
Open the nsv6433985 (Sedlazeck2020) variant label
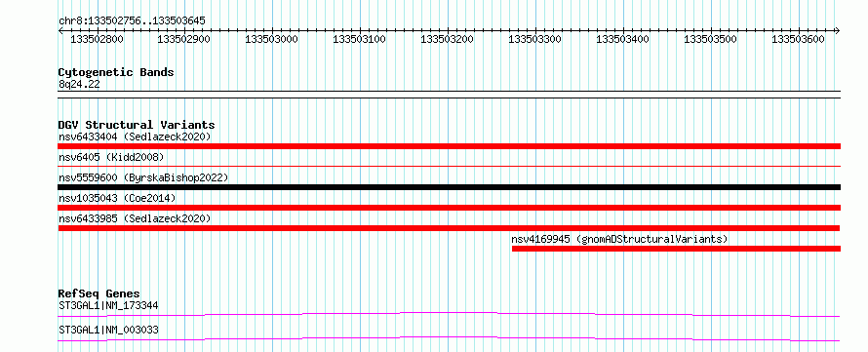135,218
